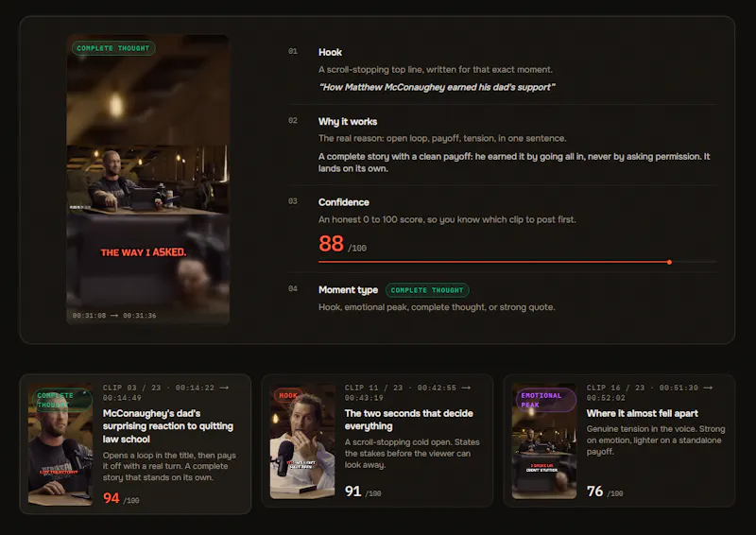The image size is (756, 535).
Task: Click the COMPLETE THOUGHT badge on Clip 03 thumbnail
Action: click(x=61, y=400)
